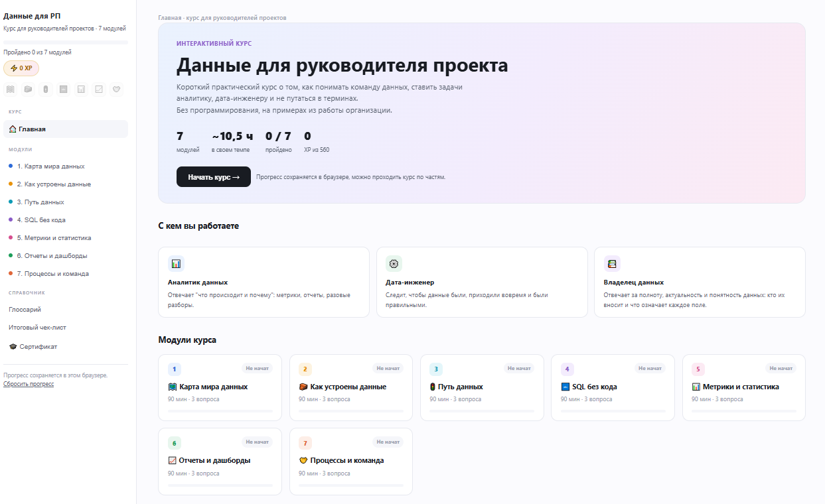Click the XP из 560 stat

click(x=317, y=142)
